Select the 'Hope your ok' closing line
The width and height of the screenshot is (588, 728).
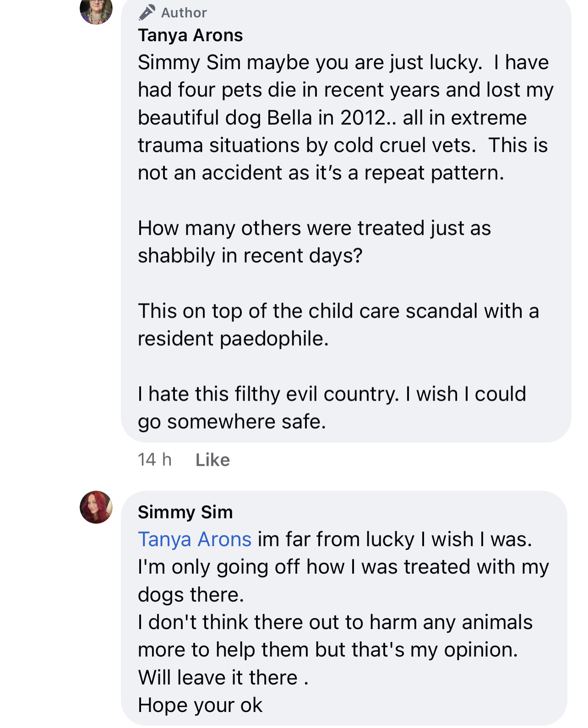tap(200, 705)
